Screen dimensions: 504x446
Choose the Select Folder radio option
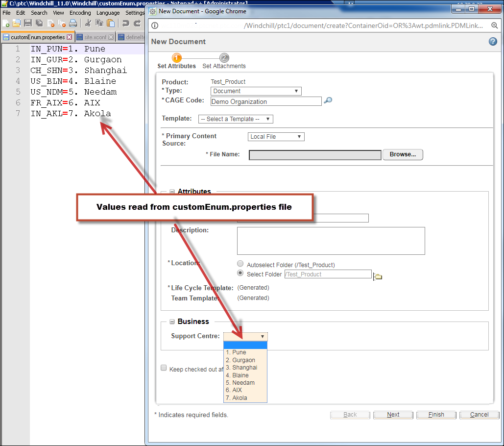point(240,273)
